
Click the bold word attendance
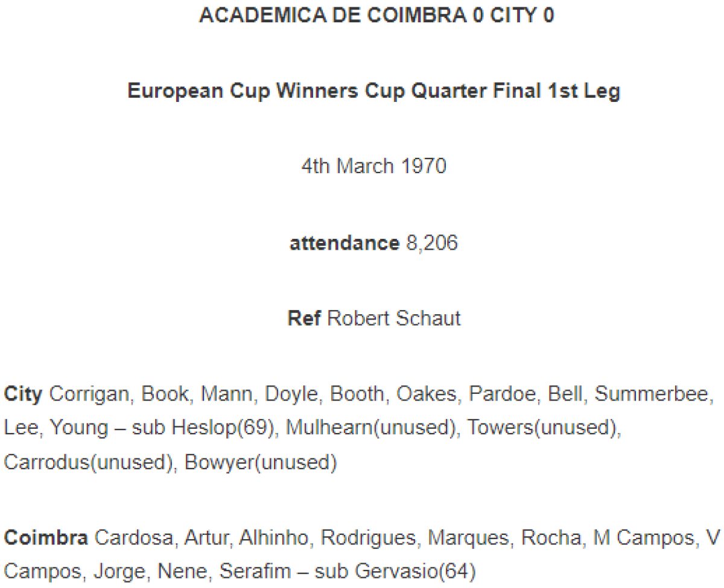coord(344,243)
